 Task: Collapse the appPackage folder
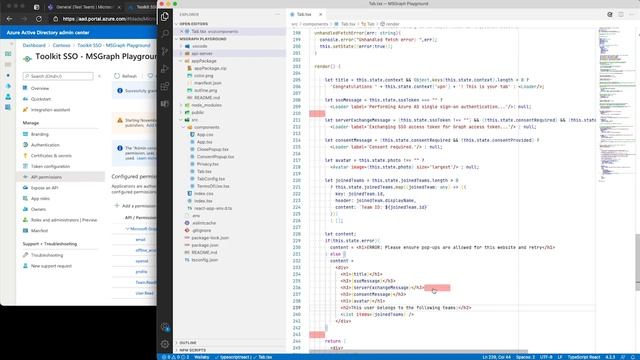[x=181, y=61]
